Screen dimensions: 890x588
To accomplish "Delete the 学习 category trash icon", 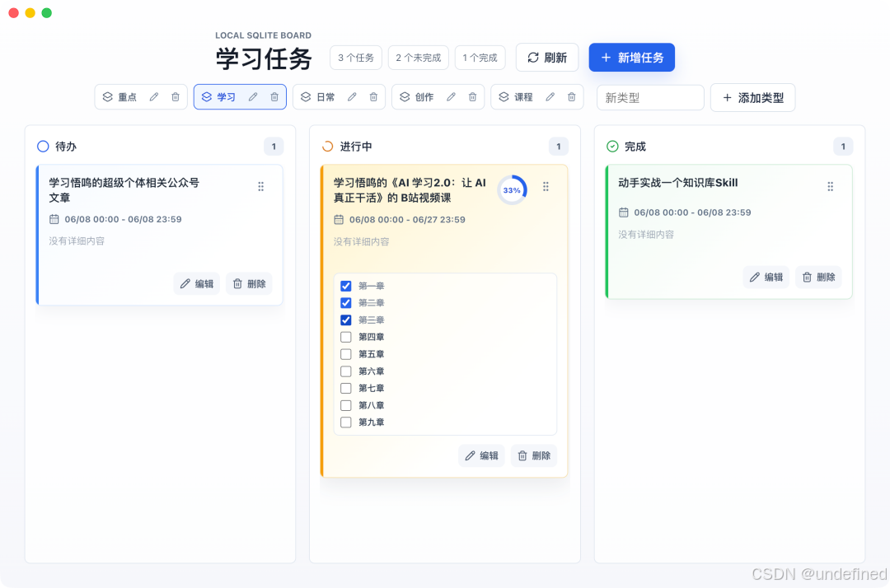I will click(274, 97).
